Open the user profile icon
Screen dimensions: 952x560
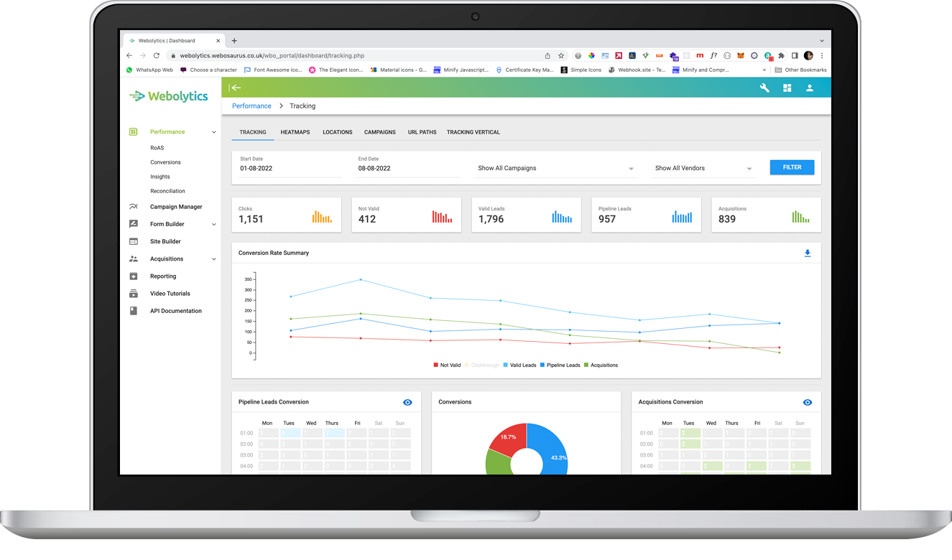point(810,88)
